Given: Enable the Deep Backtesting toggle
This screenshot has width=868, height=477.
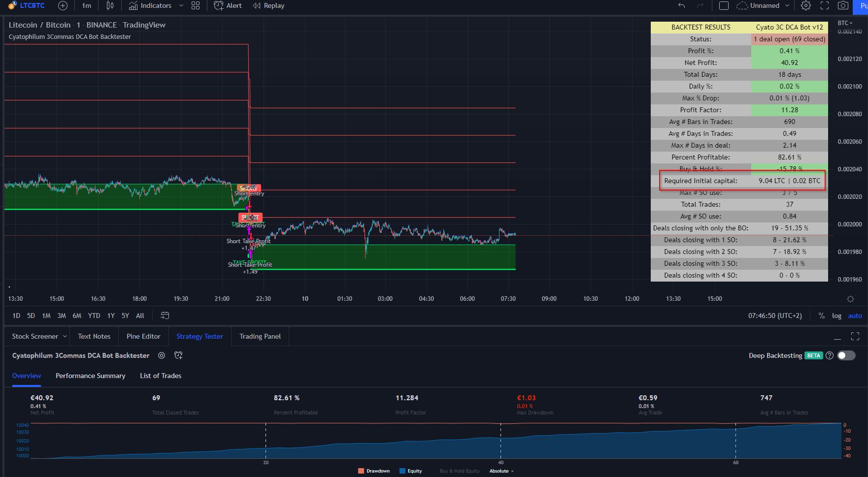Looking at the screenshot, I should [x=846, y=355].
